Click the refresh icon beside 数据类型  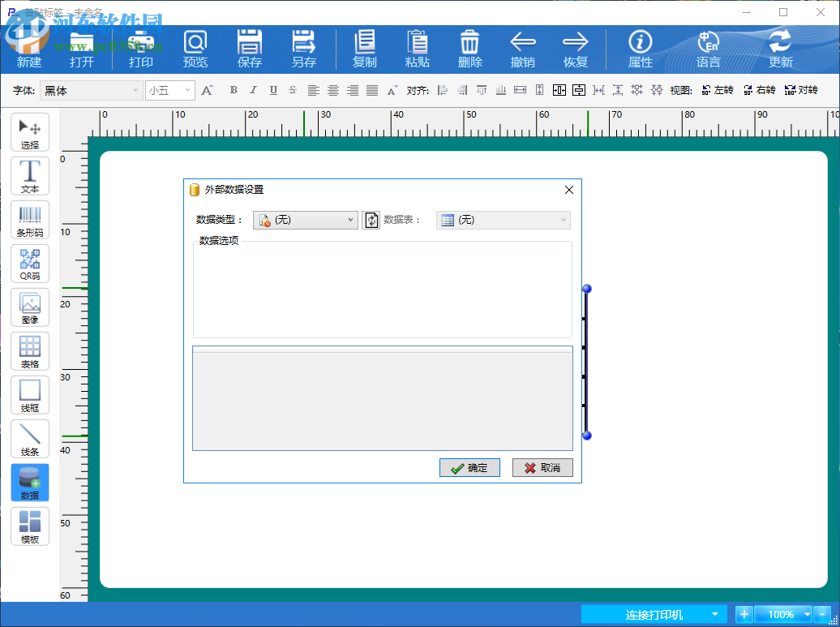[x=371, y=219]
